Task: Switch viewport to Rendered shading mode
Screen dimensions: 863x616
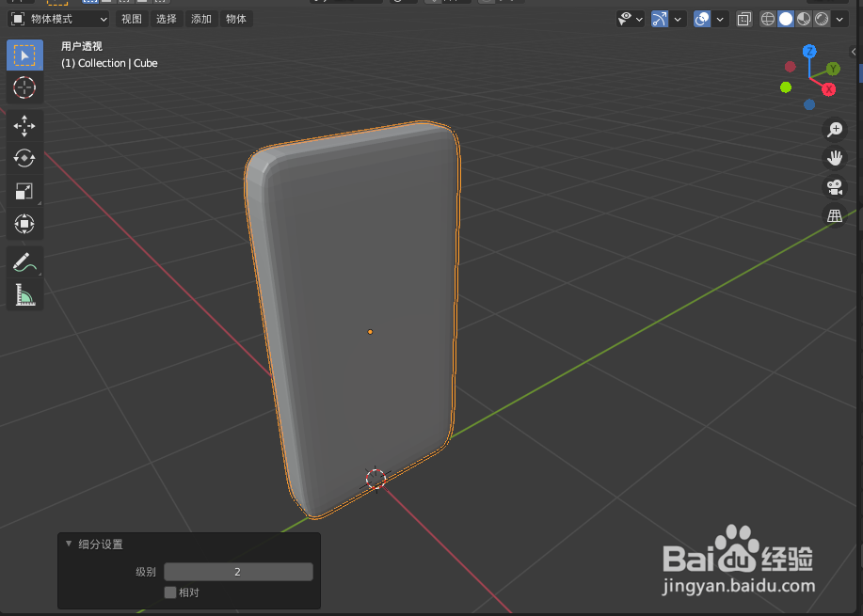Action: click(x=821, y=18)
